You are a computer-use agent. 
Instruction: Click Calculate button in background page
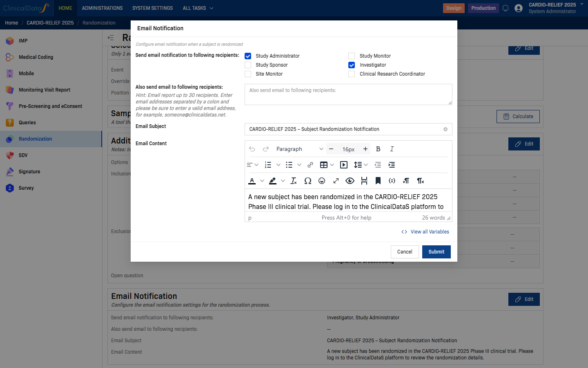[518, 117]
